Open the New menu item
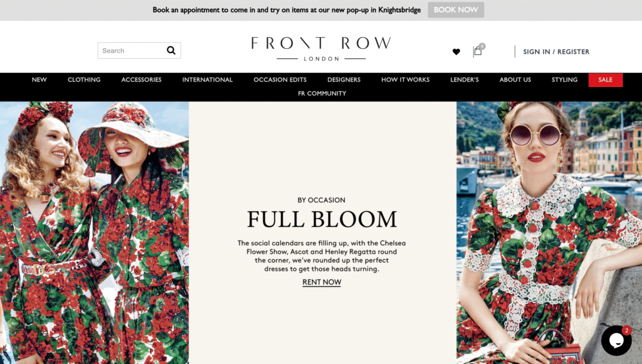The image size is (642, 364). tap(39, 80)
